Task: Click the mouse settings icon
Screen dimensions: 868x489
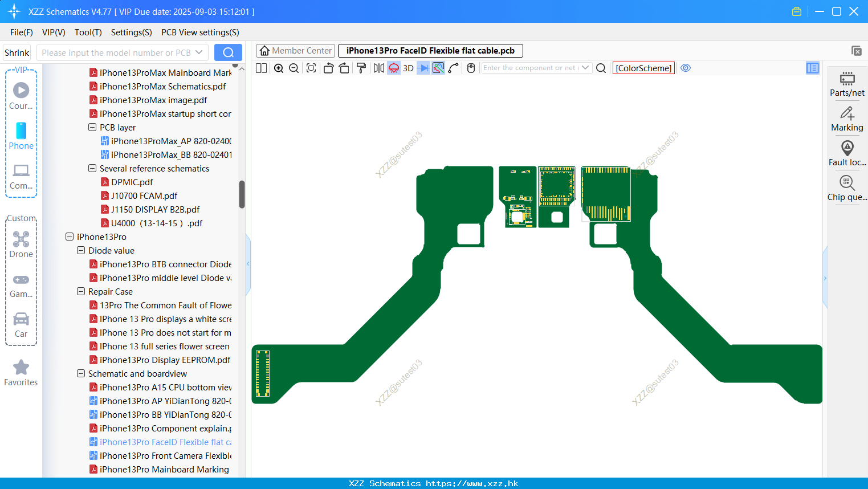Action: point(471,68)
